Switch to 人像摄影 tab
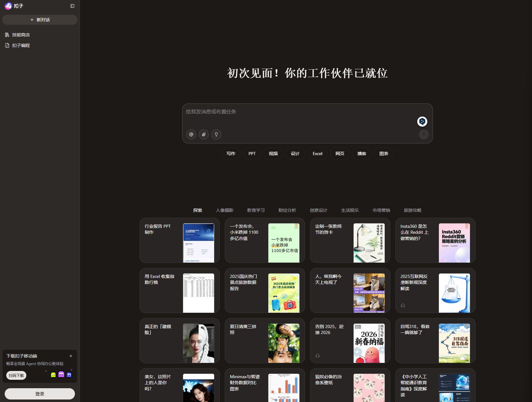 224,210
